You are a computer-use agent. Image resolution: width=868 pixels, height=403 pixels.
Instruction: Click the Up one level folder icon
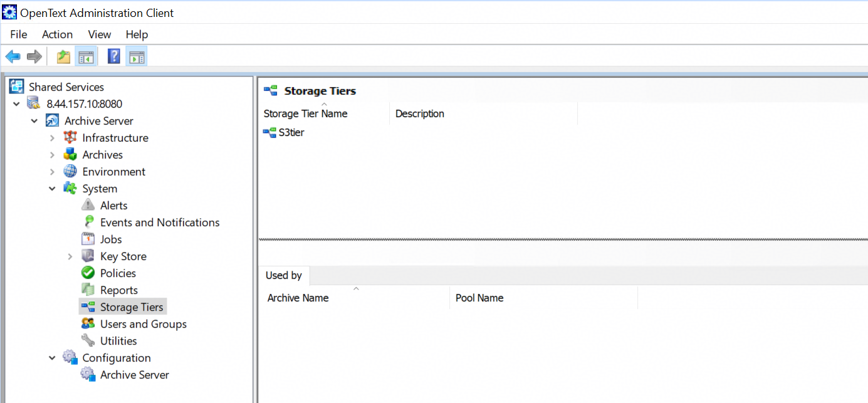[x=63, y=57]
